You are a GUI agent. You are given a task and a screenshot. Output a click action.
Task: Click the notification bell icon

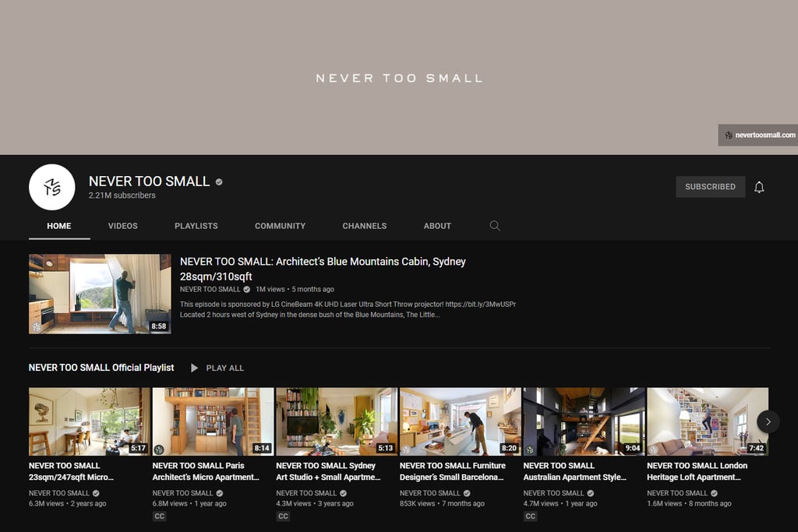[x=759, y=187]
